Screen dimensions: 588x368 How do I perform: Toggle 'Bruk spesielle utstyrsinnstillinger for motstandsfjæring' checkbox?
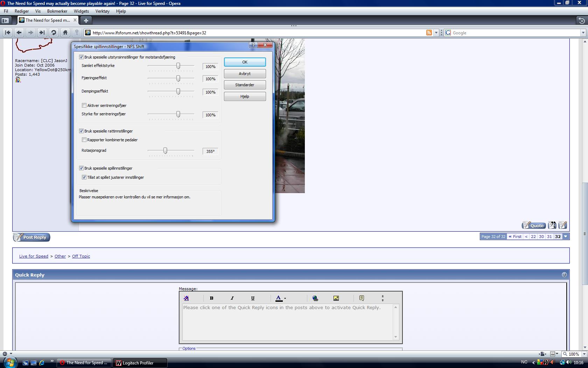pos(82,57)
